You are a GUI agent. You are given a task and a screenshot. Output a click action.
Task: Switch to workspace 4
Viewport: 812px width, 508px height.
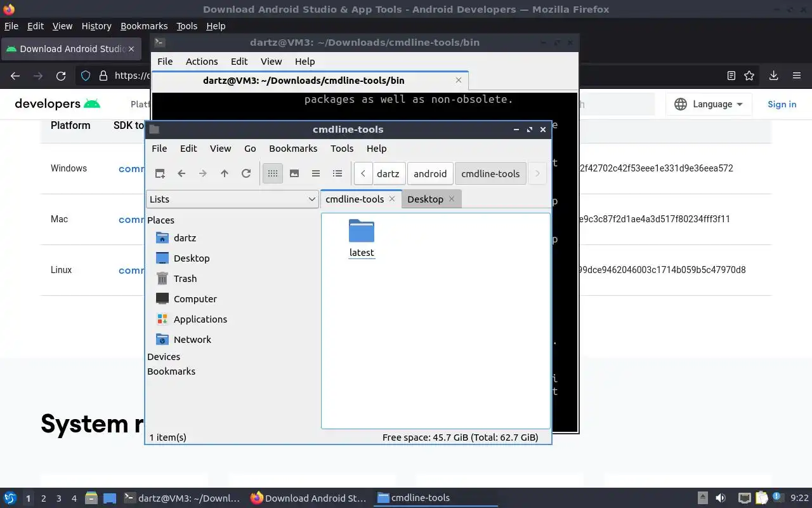(74, 498)
